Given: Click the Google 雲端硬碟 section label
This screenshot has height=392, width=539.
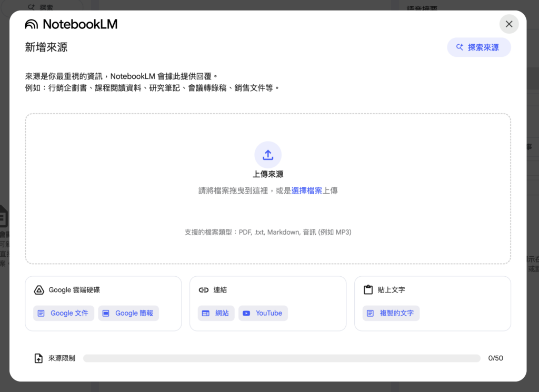Looking at the screenshot, I should pyautogui.click(x=74, y=290).
